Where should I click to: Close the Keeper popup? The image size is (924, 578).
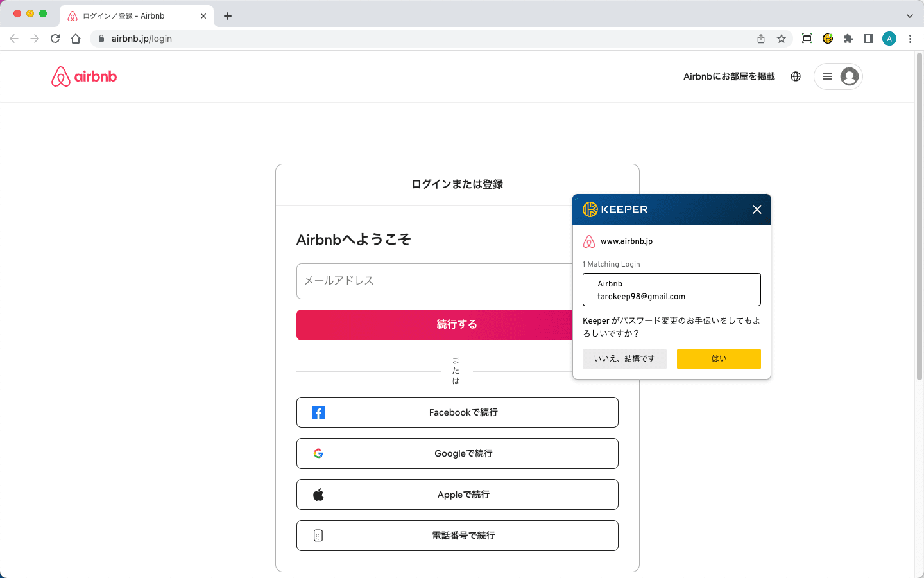757,209
